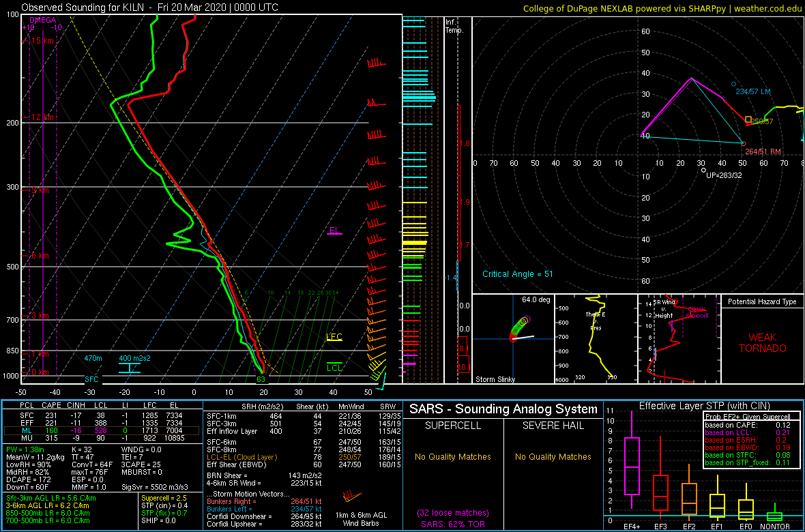Click the Observed Sounding for KILN title
The height and width of the screenshot is (532, 805).
point(81,8)
